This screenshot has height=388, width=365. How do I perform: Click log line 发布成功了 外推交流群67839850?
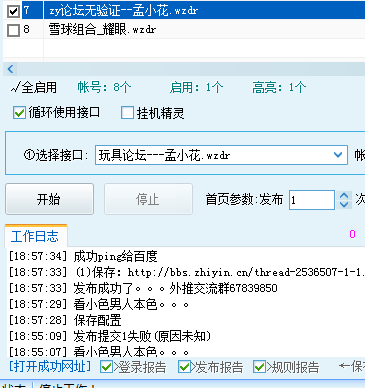(143, 288)
